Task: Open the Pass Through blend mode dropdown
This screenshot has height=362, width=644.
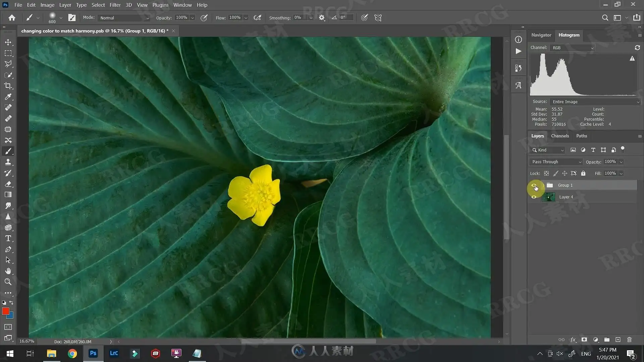Action: 556,162
